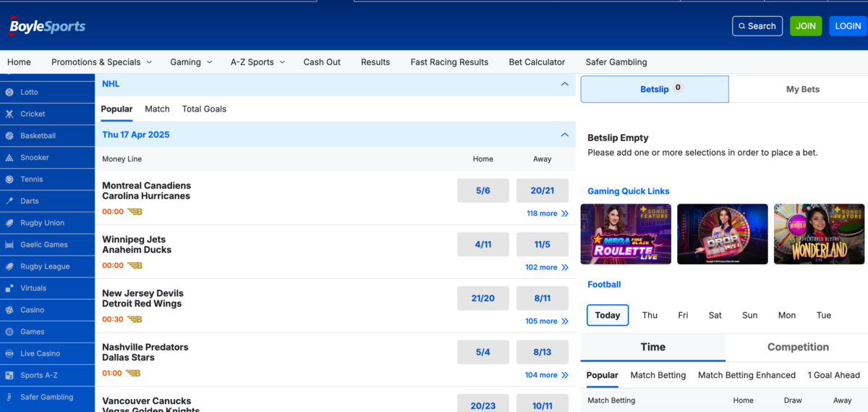Viewport: 868px width, 412px height.
Task: Click the Safer Gambling sidebar icon
Action: [9, 397]
